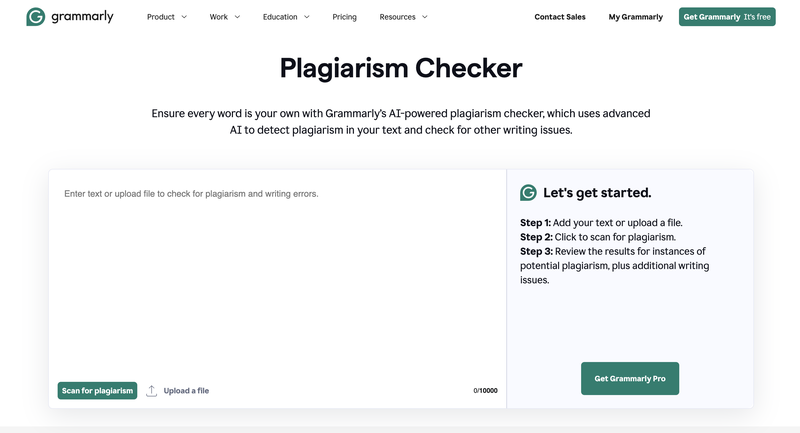This screenshot has width=800, height=433.
Task: Click the Get Grammarly Pro button
Action: point(630,378)
